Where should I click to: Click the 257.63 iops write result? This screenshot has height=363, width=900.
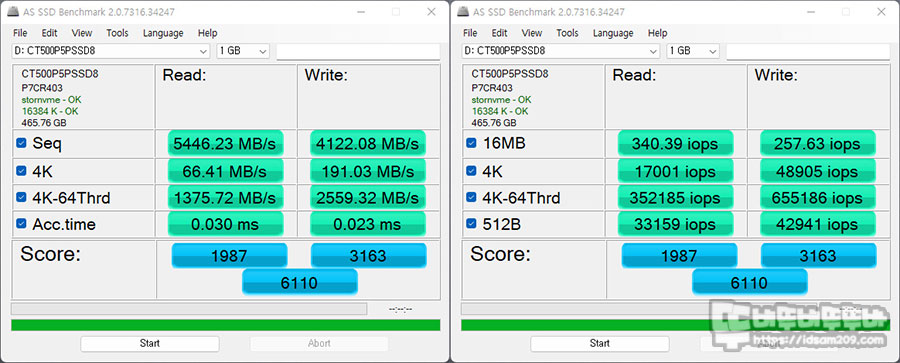(818, 144)
